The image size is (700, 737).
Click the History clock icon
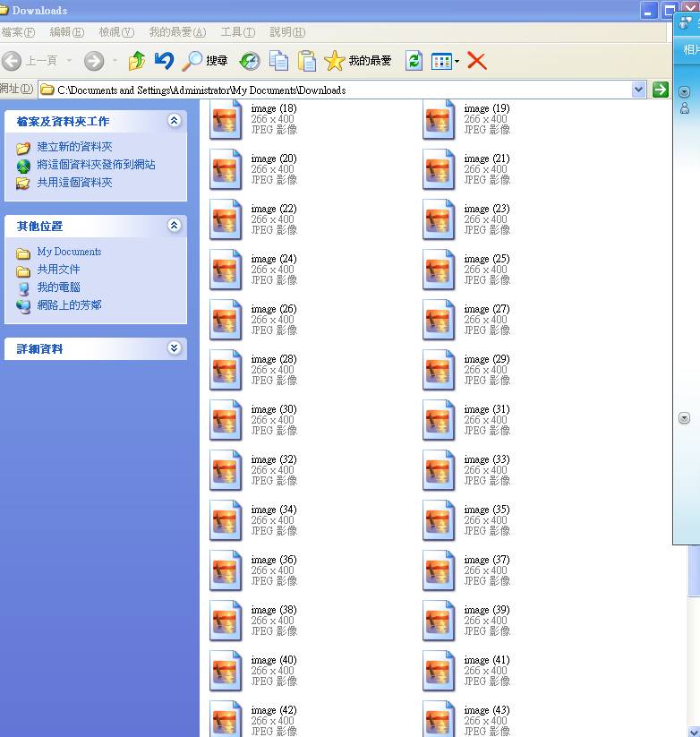coord(250,61)
